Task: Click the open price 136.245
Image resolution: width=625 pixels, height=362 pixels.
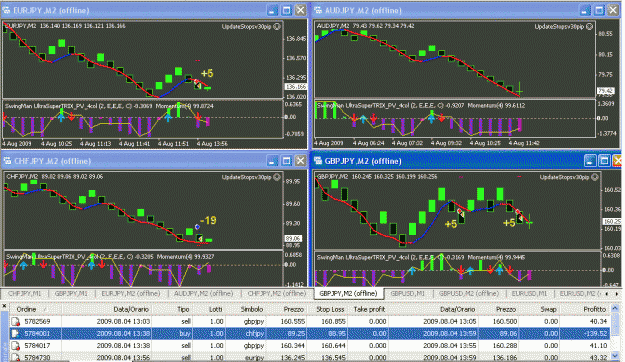Action: (x=293, y=358)
